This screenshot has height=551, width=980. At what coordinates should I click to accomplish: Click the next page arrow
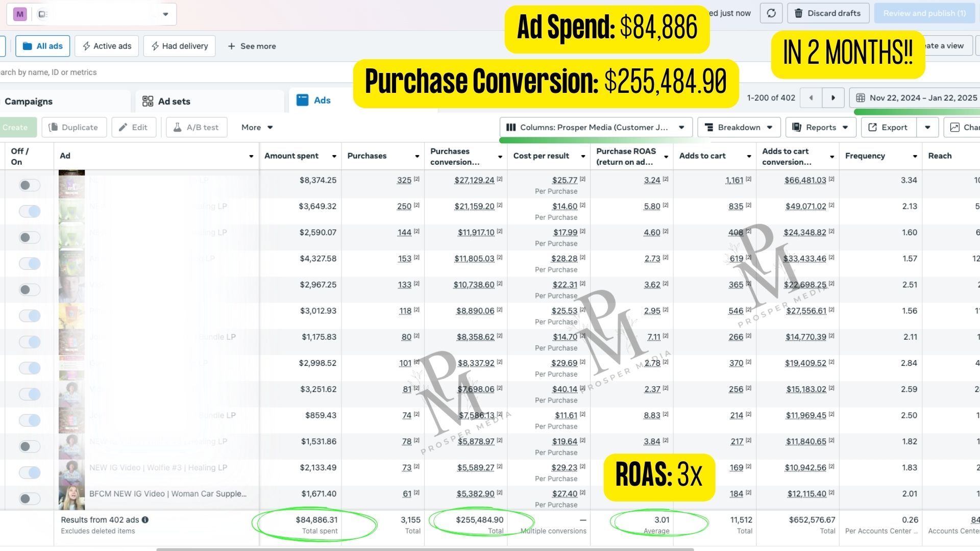833,98
